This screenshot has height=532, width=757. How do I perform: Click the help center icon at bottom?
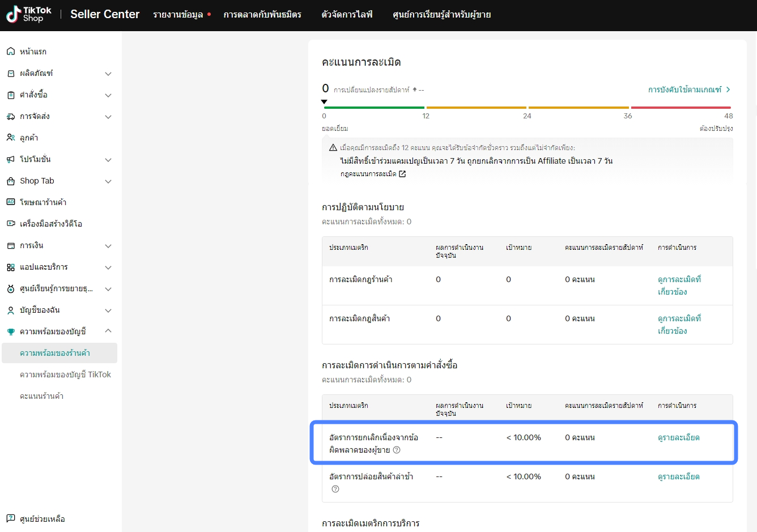tap(10, 518)
